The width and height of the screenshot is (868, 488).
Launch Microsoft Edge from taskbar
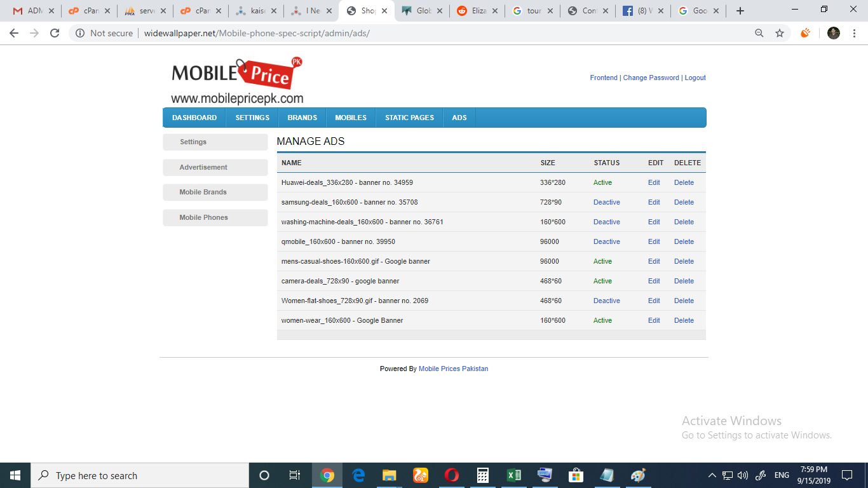click(x=358, y=475)
